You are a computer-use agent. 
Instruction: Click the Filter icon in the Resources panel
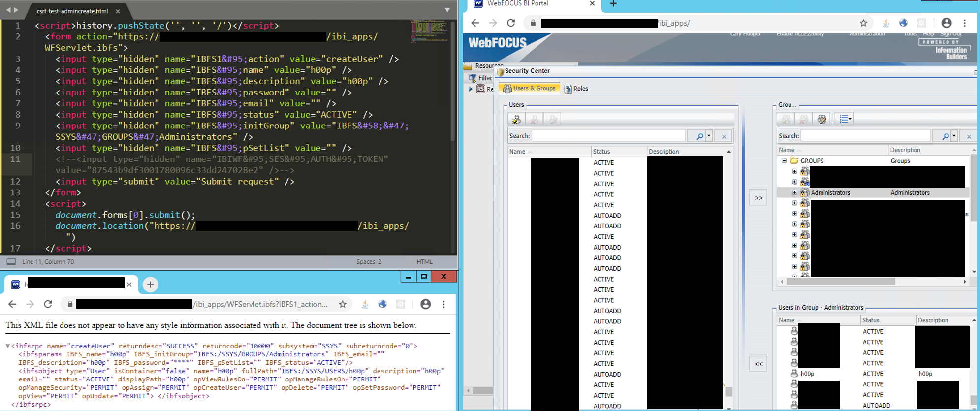coord(472,78)
